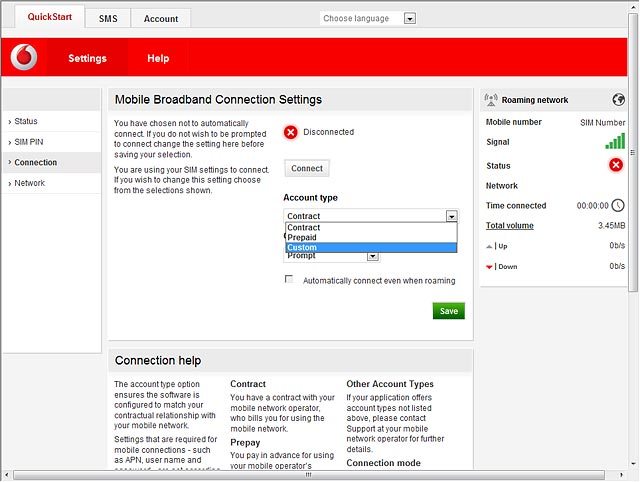Open the SIM PIN page in left navigation

coord(51,142)
